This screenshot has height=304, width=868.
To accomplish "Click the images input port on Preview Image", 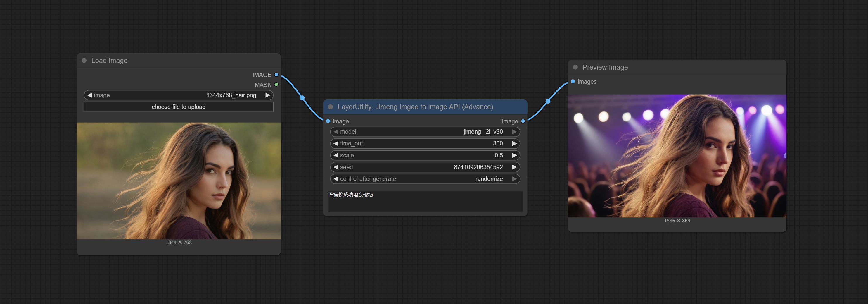I will click(x=573, y=81).
